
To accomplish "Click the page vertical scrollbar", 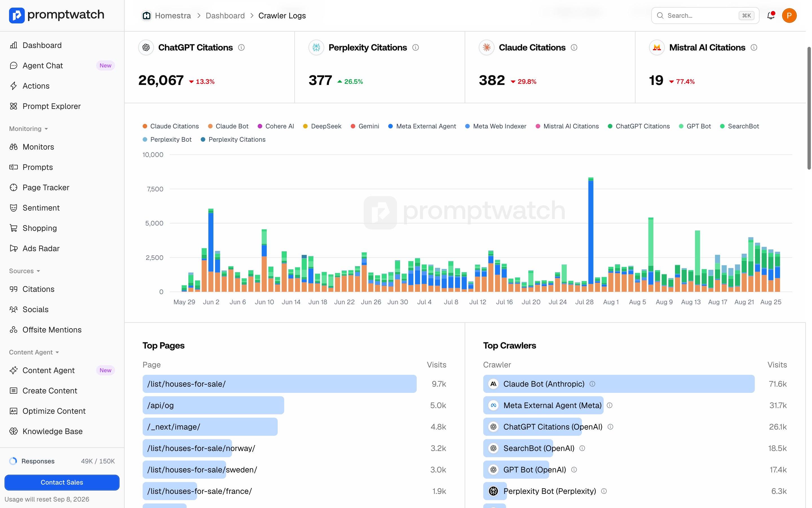I will [x=809, y=108].
